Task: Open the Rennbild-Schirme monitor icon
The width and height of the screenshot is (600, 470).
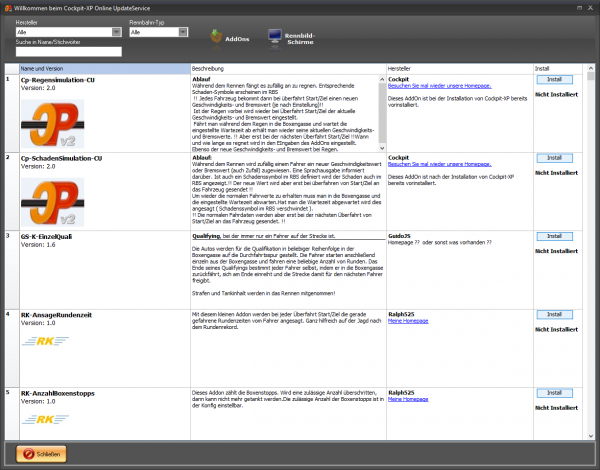Action: [275, 37]
